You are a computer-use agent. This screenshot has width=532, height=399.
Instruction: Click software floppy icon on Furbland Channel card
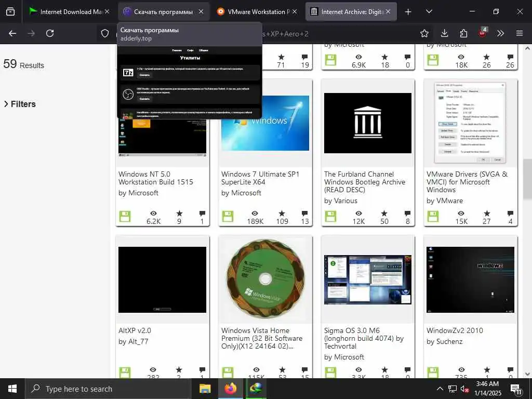point(330,217)
